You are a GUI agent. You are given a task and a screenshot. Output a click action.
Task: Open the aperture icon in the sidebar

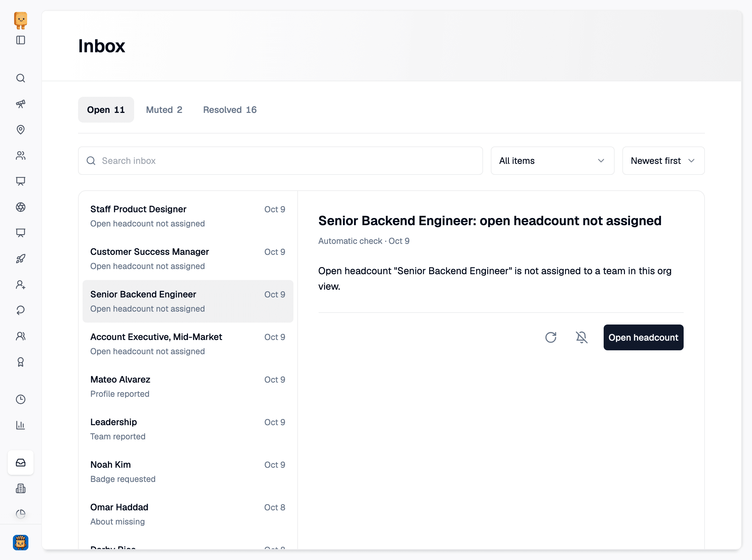click(21, 207)
